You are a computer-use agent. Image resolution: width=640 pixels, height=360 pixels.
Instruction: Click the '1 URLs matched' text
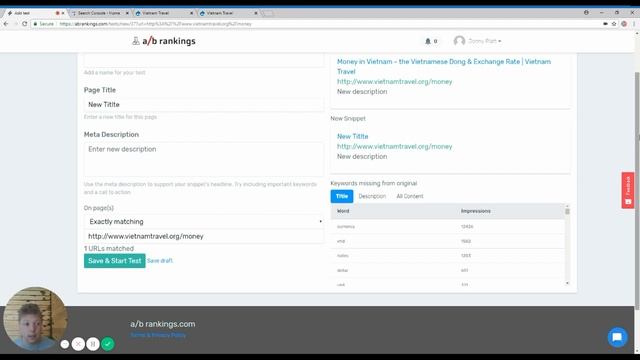pos(109,249)
